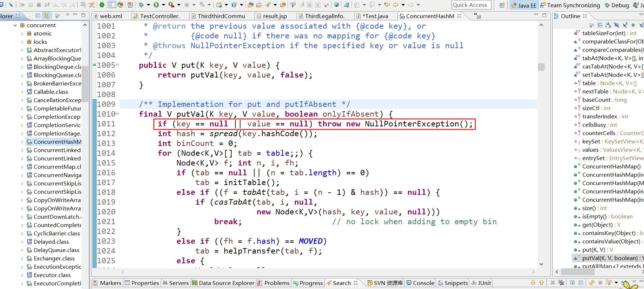This screenshot has width=644, height=289.
Task: Click the web browser globe icon
Action: tap(336, 5)
